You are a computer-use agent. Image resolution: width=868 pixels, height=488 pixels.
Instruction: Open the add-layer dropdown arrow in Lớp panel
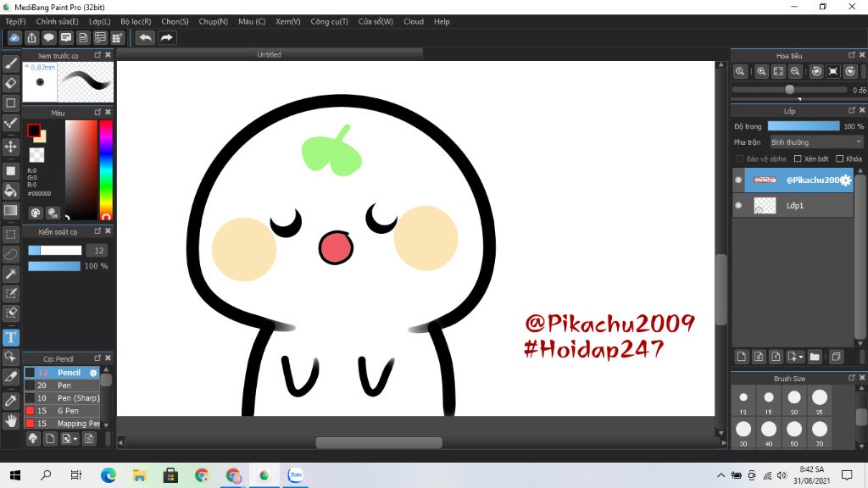pyautogui.click(x=800, y=358)
